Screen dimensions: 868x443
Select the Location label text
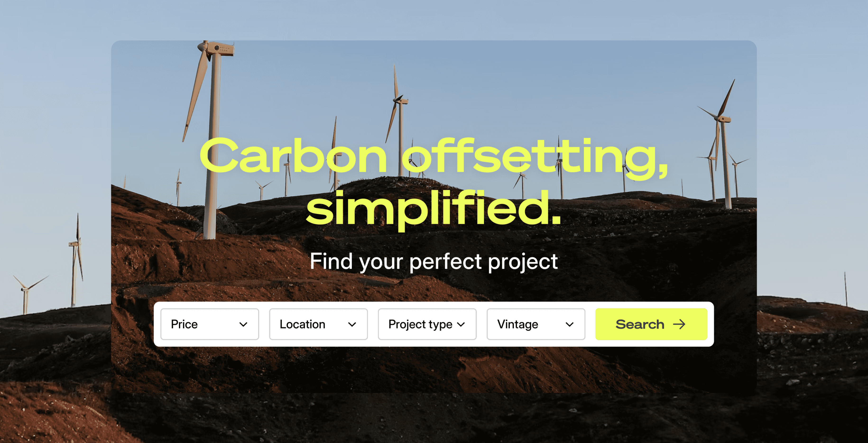tap(302, 324)
